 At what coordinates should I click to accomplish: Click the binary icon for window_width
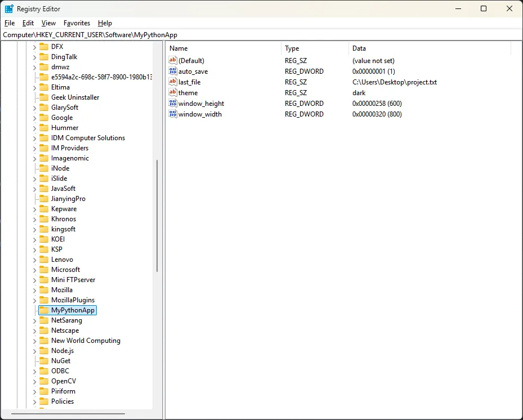[173, 114]
